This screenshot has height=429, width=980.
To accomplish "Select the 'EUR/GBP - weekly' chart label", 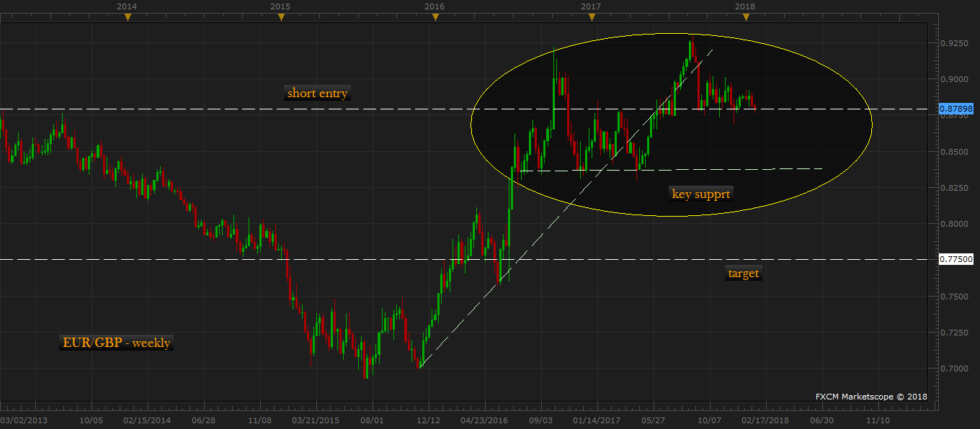I will coord(116,343).
